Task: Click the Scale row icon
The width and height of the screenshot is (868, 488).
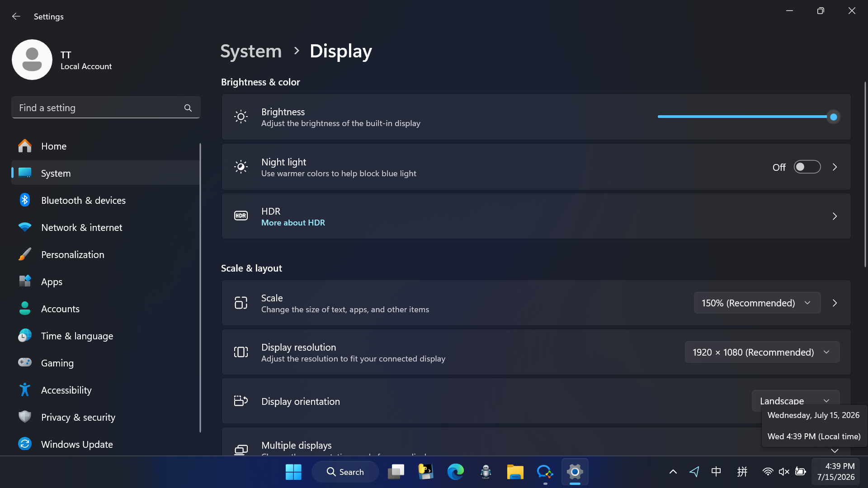Action: [241, 303]
